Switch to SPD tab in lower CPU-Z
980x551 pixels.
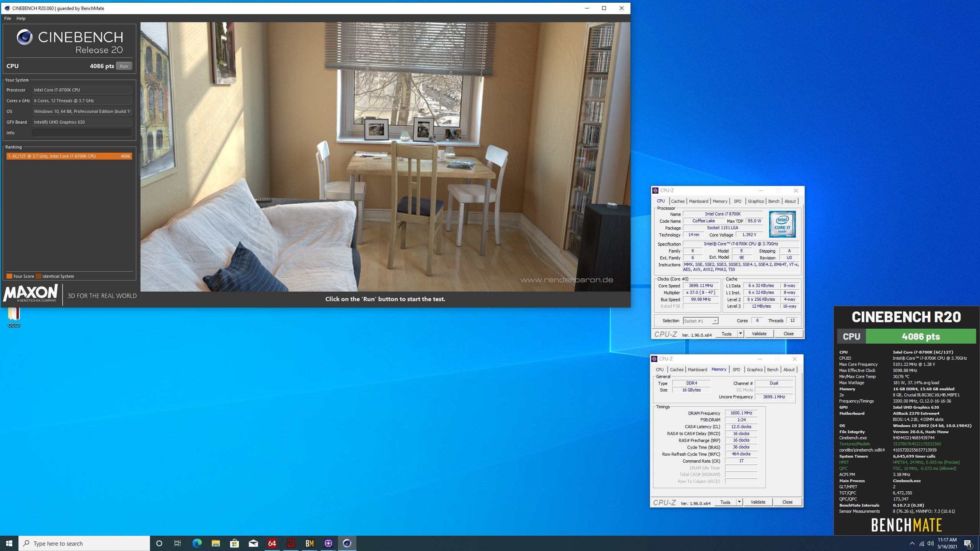(736, 370)
